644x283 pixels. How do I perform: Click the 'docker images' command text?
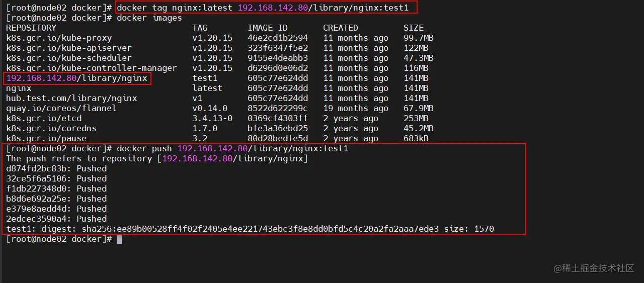[149, 18]
